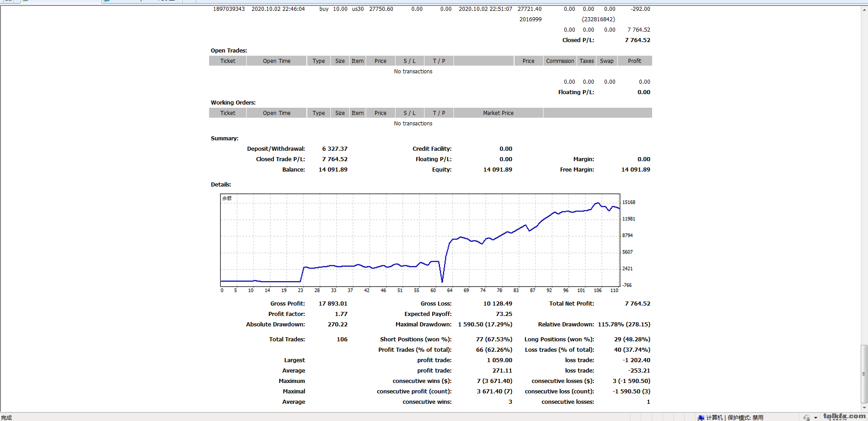Click the Open Trades 'Taxes' column header

coord(587,61)
